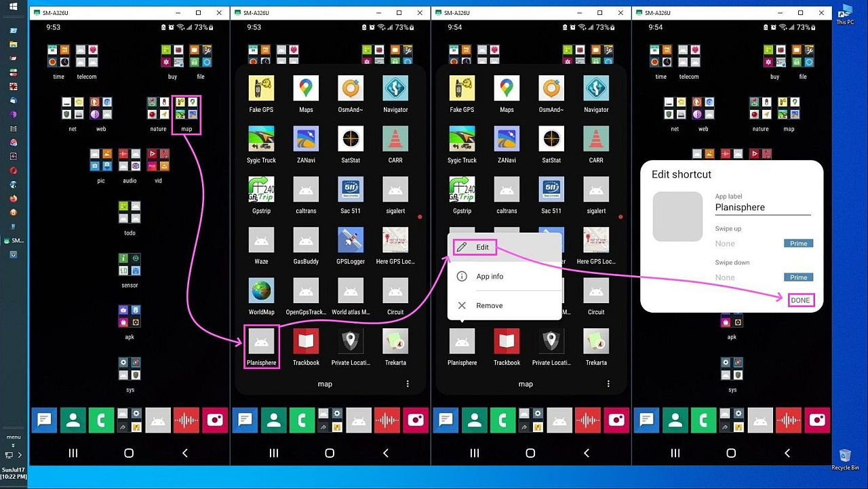The height and width of the screenshot is (489, 868).
Task: Select Planisphere icon in window without context menu
Action: 261,341
